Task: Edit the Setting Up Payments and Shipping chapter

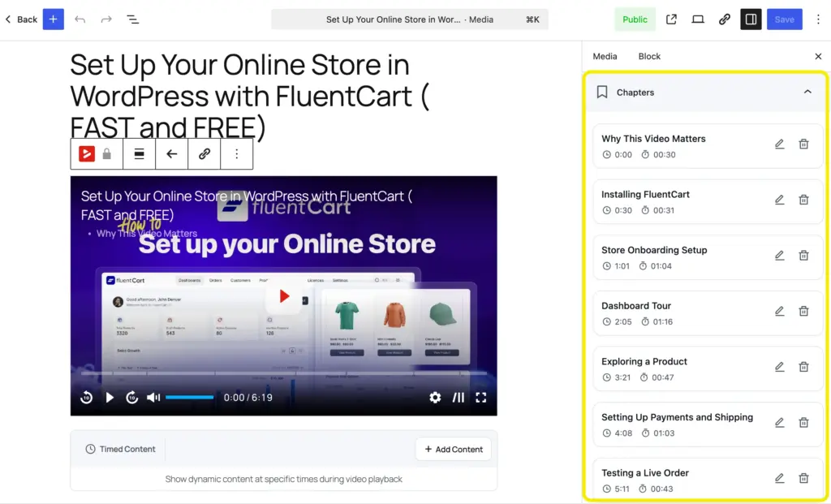Action: 780,422
